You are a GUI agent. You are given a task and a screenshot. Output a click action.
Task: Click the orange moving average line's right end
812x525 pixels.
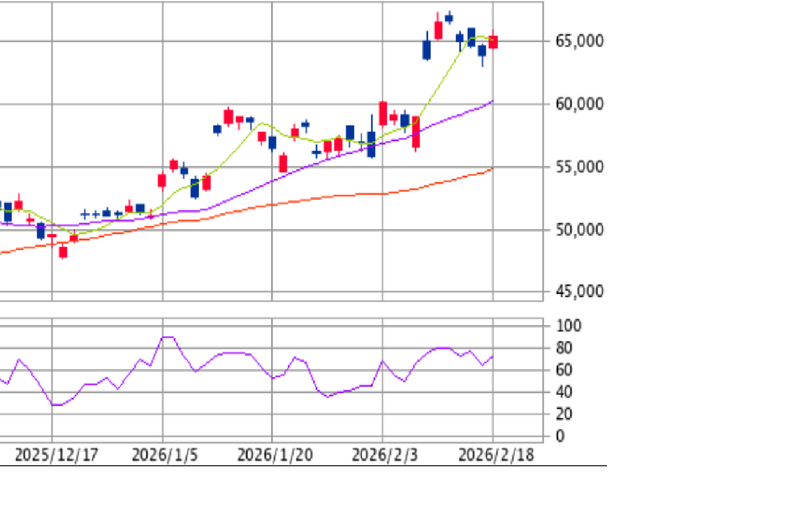click(x=492, y=169)
